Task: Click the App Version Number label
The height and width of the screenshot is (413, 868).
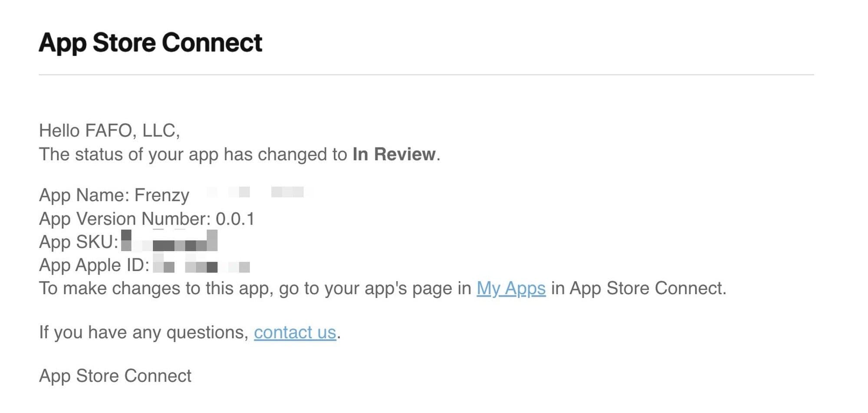Action: (x=124, y=219)
